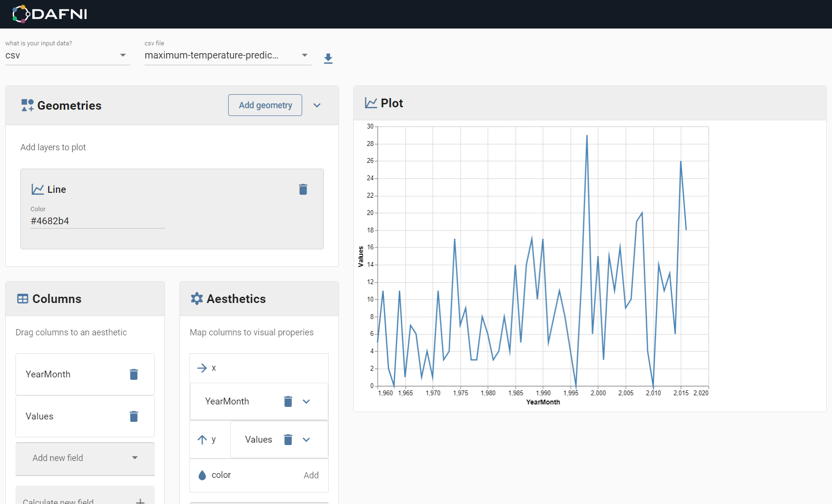Image resolution: width=832 pixels, height=504 pixels.
Task: Delete the Line geometry layer
Action: [x=303, y=189]
